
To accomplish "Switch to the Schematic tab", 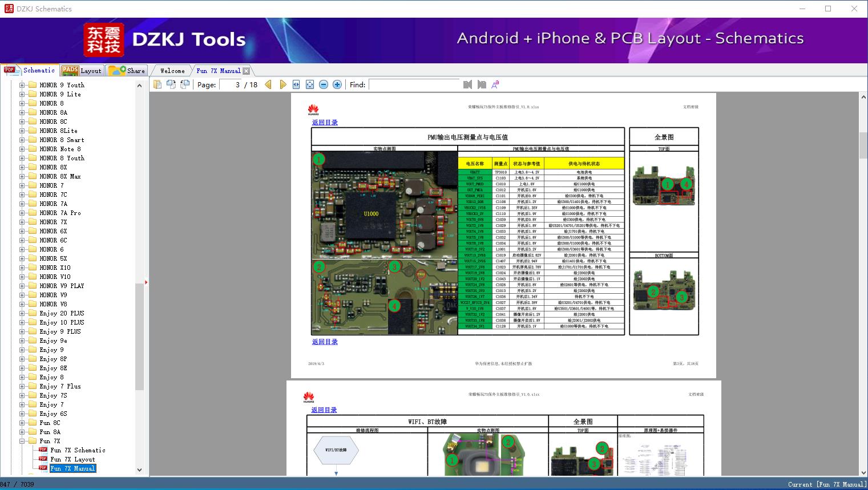I will 30,70.
